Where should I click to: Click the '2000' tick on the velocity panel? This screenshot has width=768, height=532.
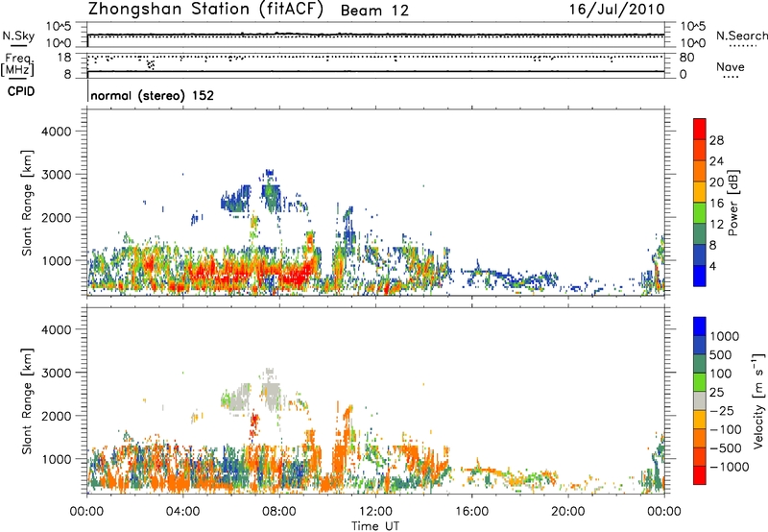pos(56,416)
